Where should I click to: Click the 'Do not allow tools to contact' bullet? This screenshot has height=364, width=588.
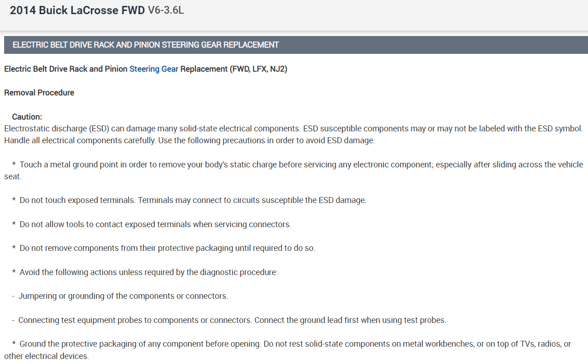(155, 224)
